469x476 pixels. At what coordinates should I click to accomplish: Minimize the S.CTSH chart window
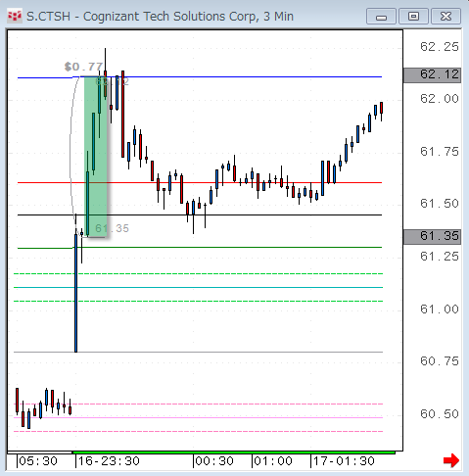(x=381, y=17)
